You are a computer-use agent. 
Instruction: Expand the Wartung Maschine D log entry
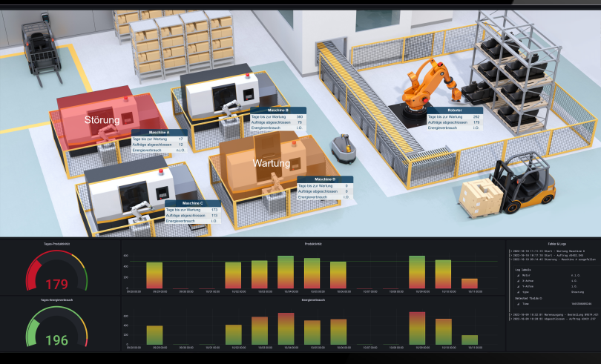click(510, 251)
